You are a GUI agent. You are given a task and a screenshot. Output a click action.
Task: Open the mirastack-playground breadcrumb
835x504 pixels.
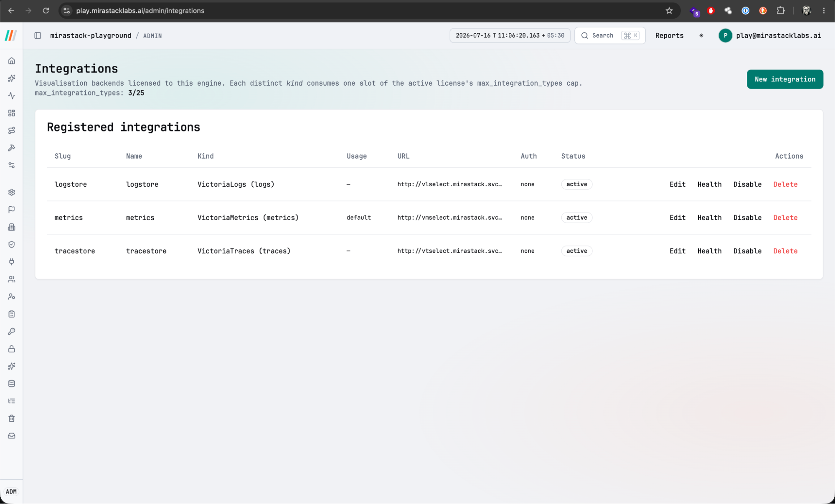tap(91, 35)
